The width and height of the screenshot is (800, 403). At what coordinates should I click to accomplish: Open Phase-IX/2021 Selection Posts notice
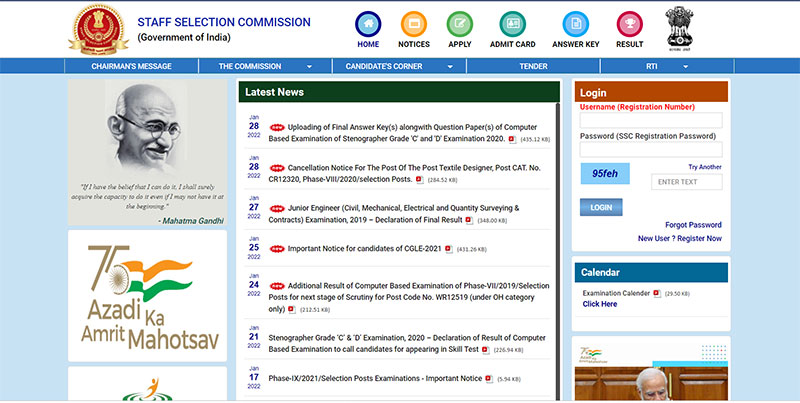[375, 379]
